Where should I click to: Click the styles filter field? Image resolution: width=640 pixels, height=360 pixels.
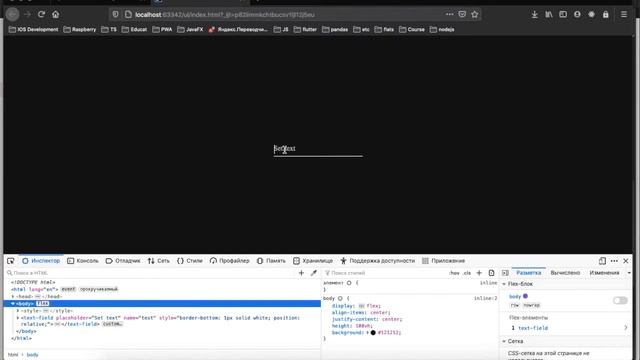384,273
